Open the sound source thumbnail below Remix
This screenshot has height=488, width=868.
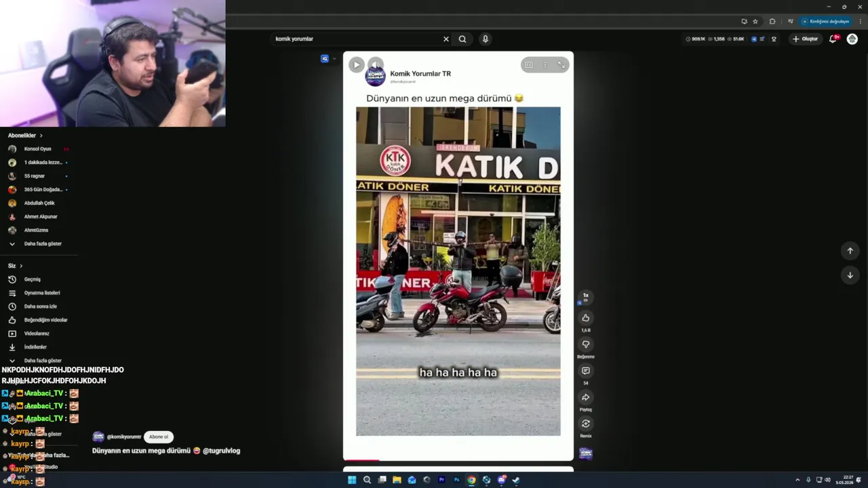pyautogui.click(x=586, y=453)
